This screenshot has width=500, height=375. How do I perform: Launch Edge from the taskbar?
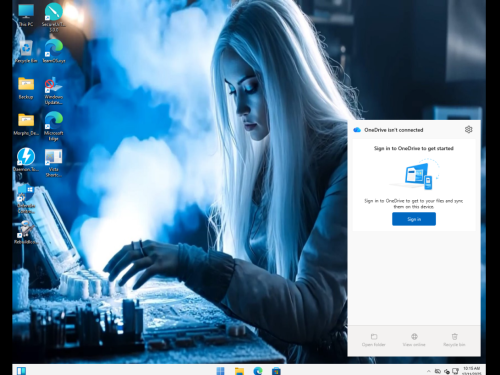258,371
